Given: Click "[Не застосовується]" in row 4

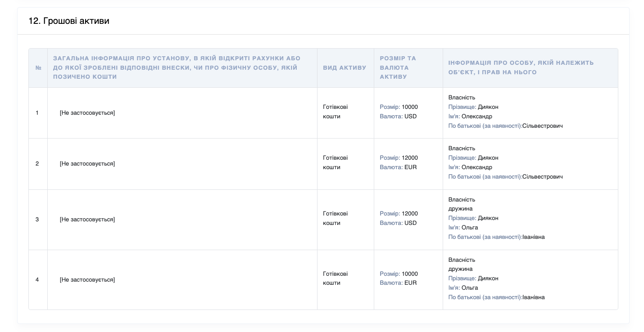Looking at the screenshot, I should [87, 280].
